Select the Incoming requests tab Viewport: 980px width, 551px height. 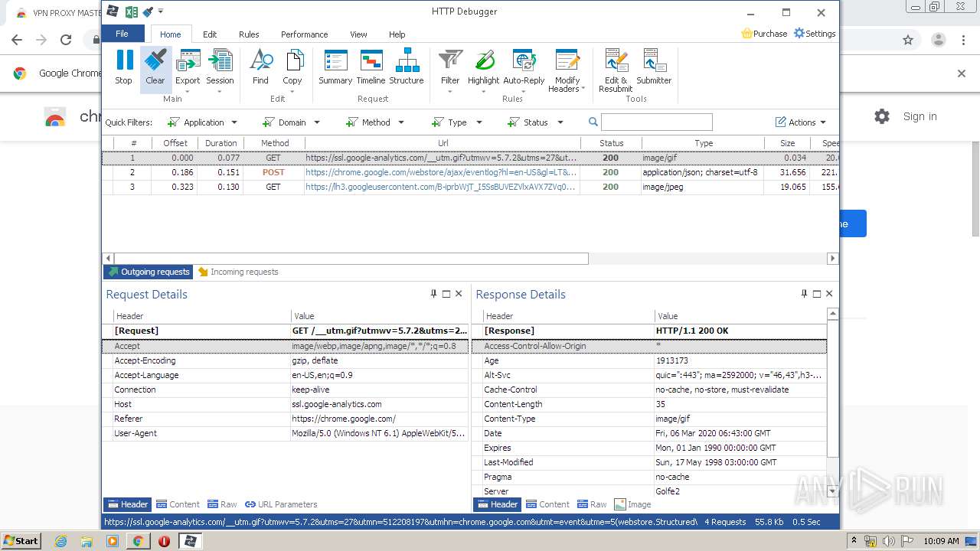pyautogui.click(x=238, y=272)
